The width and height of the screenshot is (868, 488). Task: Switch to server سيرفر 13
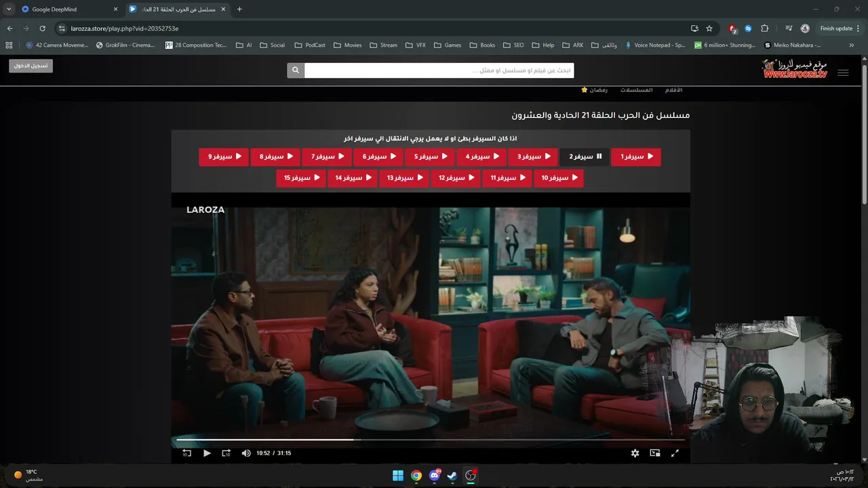[x=404, y=178]
